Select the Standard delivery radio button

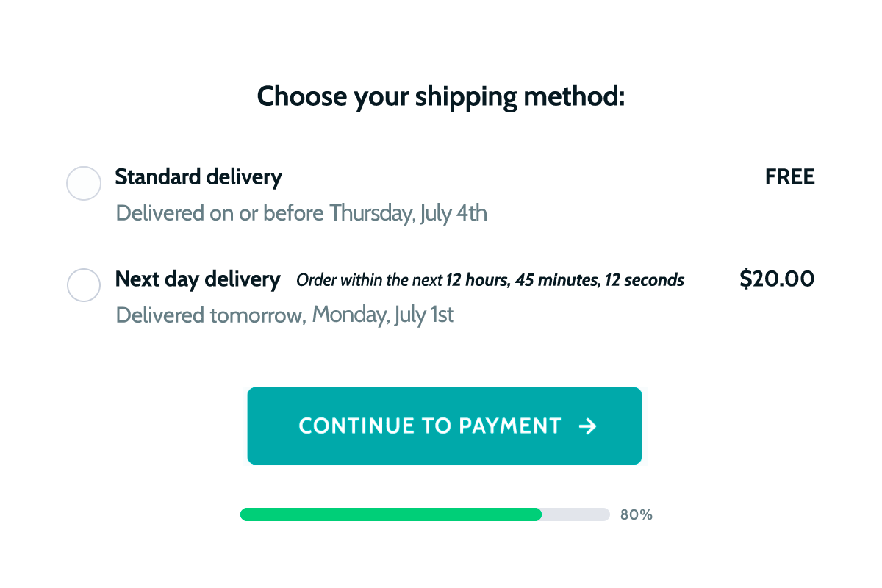pos(84,183)
